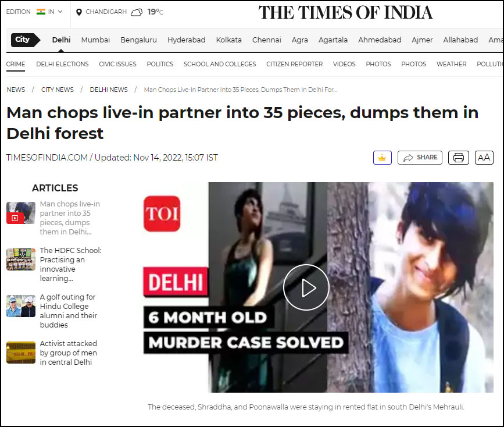Click the Chandigarh location pin icon
The image size is (504, 427).
(78, 12)
